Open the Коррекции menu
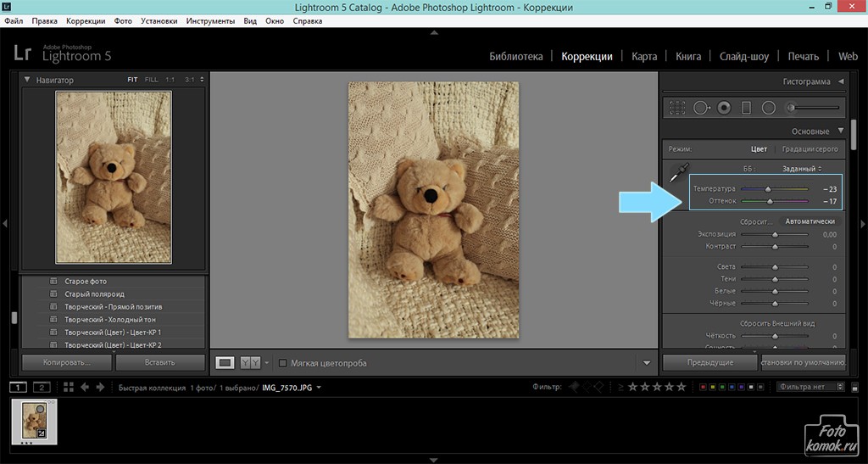Viewport: 868px width, 464px height. (86, 21)
